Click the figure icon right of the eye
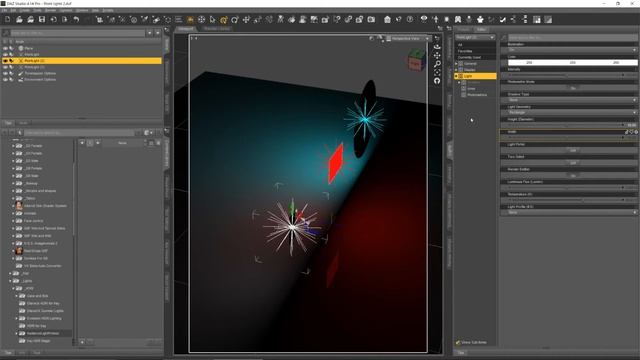The height and width of the screenshot is (360, 640). [436, 19]
